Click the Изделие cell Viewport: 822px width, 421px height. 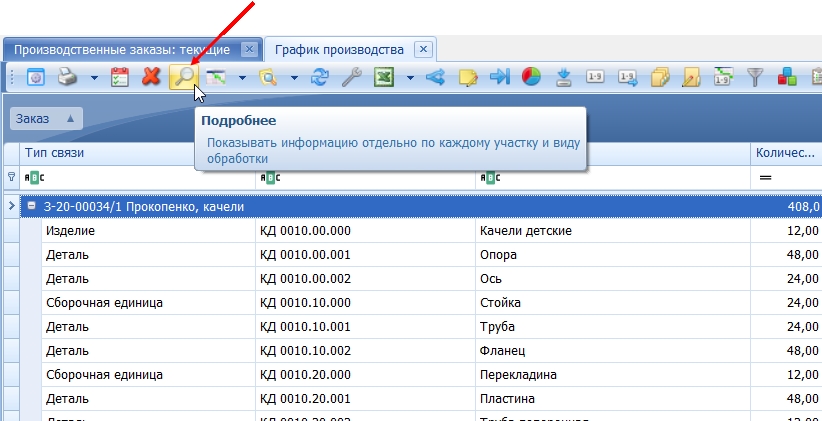(148, 231)
